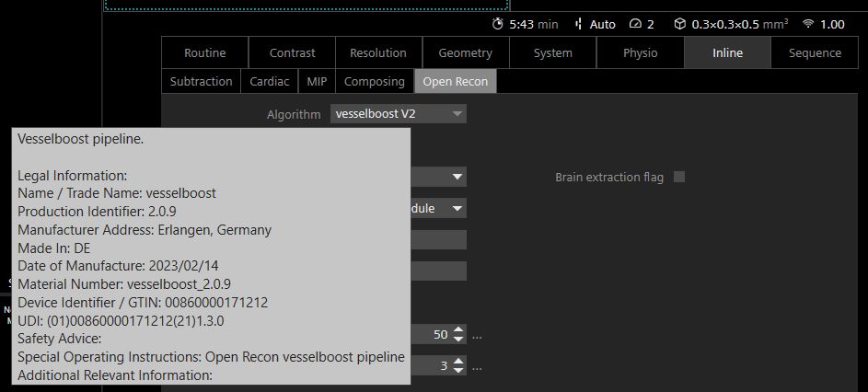Click the 'Device Identifier / GTIN' line
This screenshot has width=868, height=392.
(143, 303)
